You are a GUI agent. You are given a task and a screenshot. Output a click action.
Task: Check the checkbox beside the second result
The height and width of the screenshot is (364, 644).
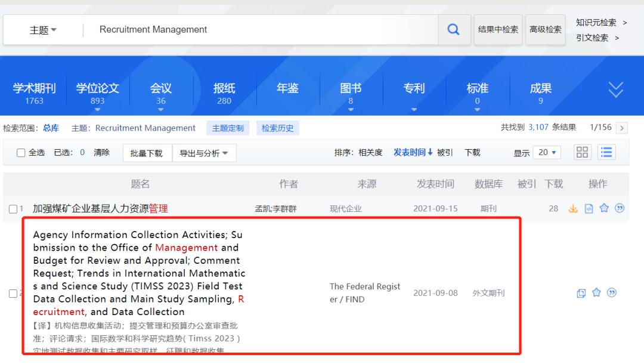tap(13, 293)
